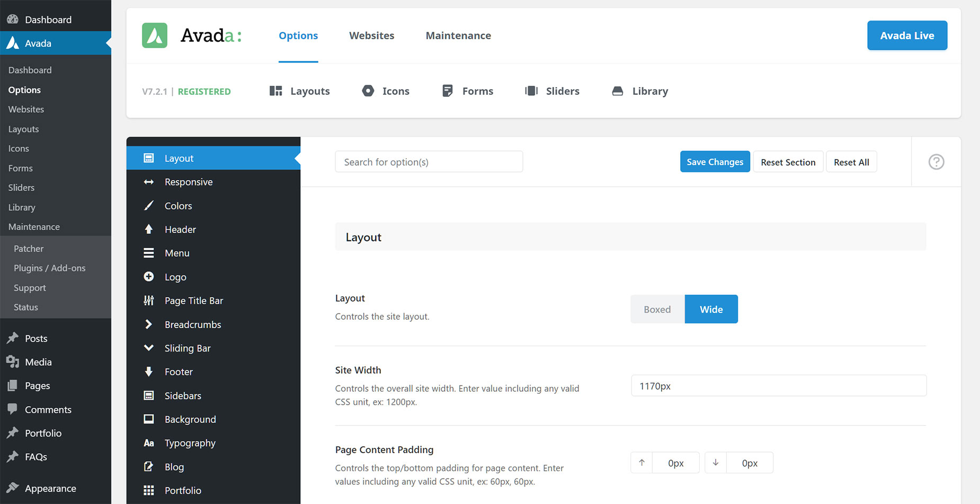
Task: Switch to the Websites tab
Action: tap(372, 35)
